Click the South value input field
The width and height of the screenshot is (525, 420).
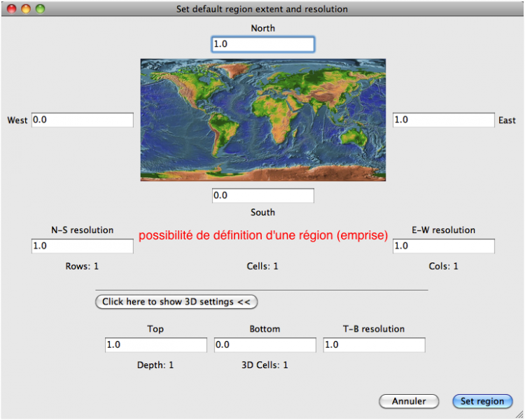coord(262,196)
